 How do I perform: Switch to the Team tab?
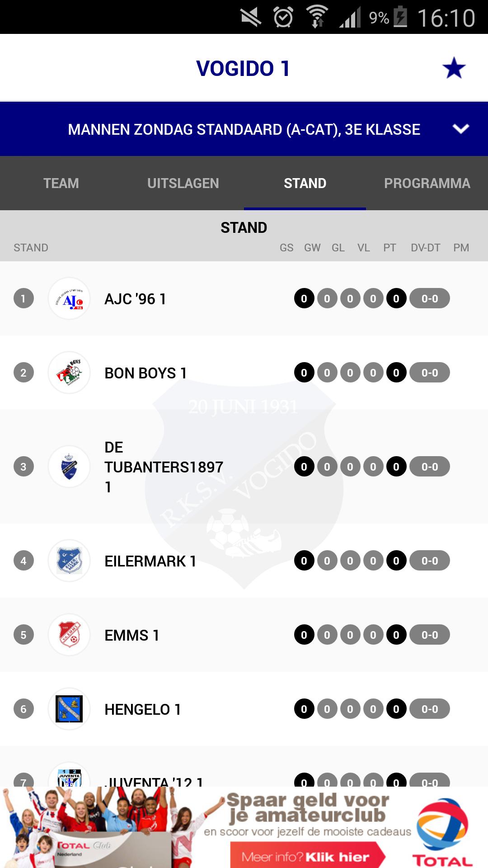[x=61, y=183]
